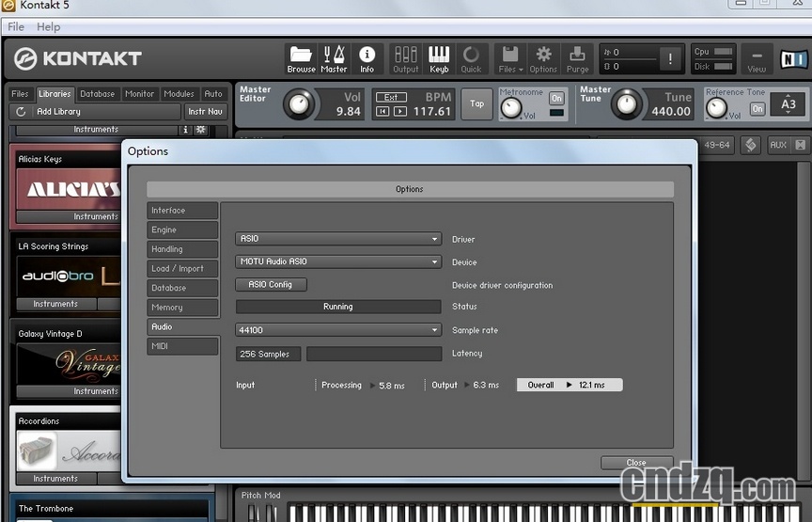
Task: Open the 44100 sample rate dropdown
Action: pos(338,330)
